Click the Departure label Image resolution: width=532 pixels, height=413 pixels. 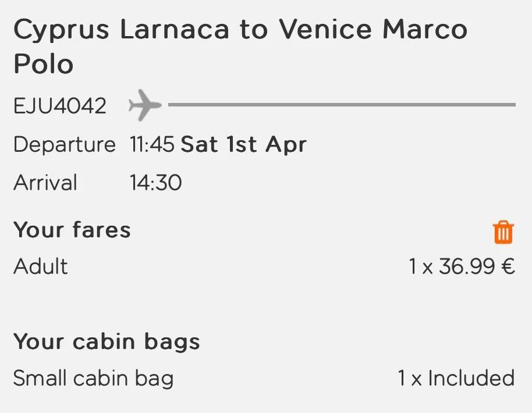(65, 145)
